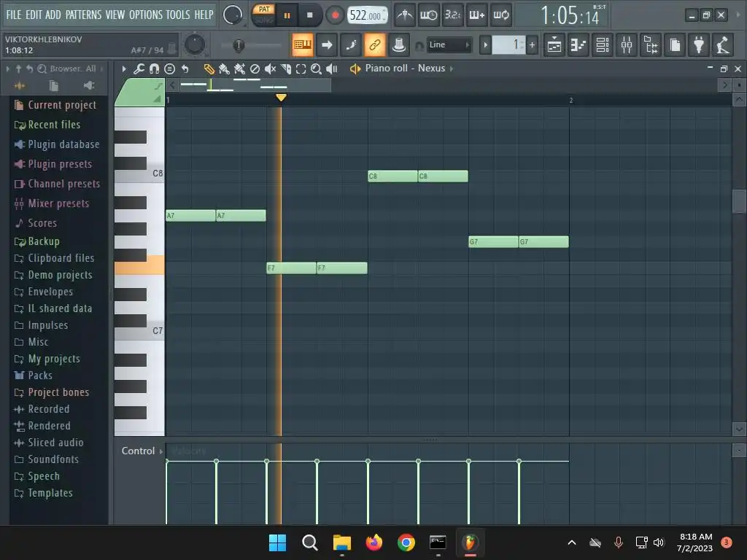Screen dimensions: 747x560
Task: Open the magnet snap settings
Action: (154, 69)
